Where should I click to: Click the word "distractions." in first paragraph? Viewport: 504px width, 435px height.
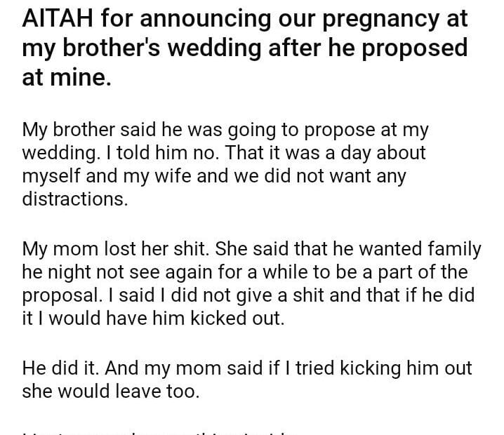(75, 199)
